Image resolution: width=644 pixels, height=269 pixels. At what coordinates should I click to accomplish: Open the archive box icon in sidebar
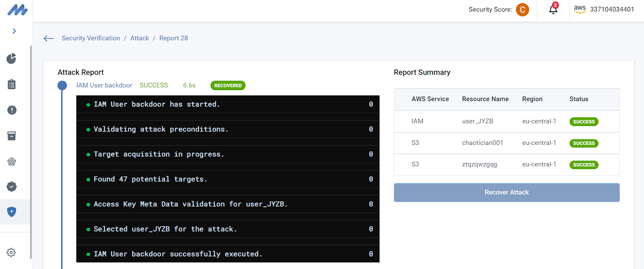coord(12,136)
